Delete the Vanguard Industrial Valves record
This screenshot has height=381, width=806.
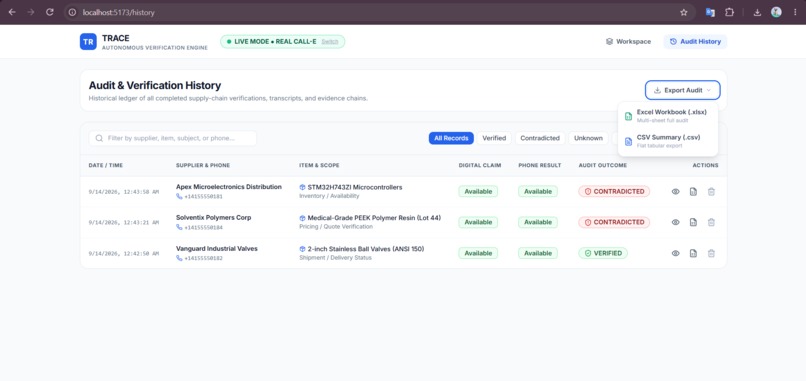tap(711, 253)
